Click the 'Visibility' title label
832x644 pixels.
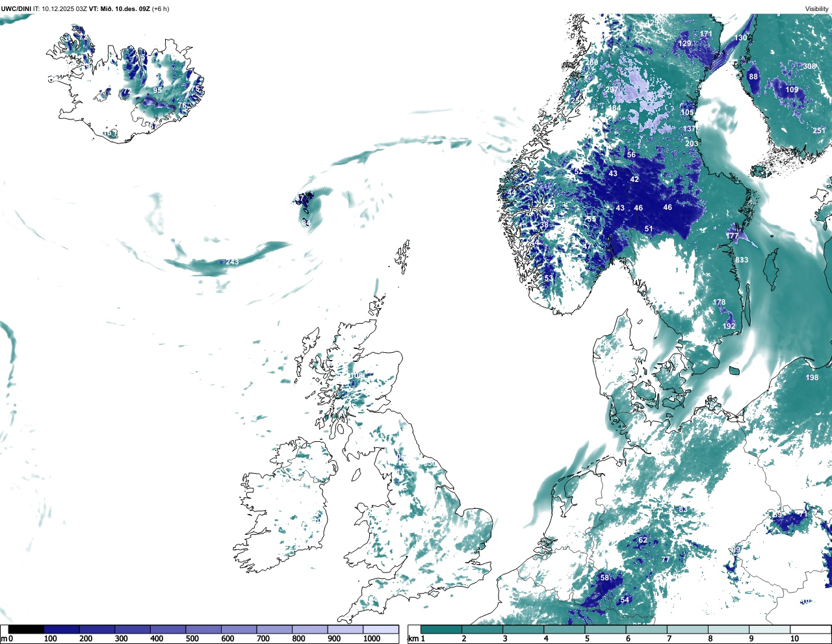tap(817, 8)
